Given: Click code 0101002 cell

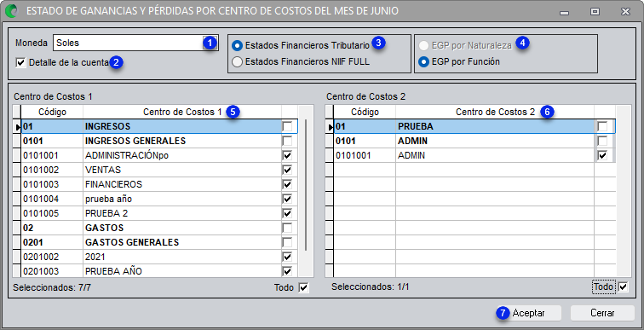Looking at the screenshot, I should tap(52, 170).
